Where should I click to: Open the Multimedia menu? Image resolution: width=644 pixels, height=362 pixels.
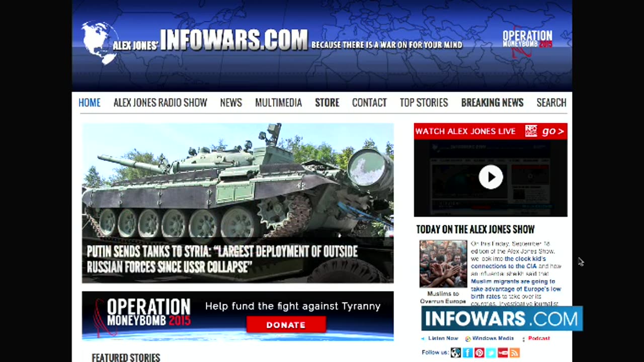(278, 103)
